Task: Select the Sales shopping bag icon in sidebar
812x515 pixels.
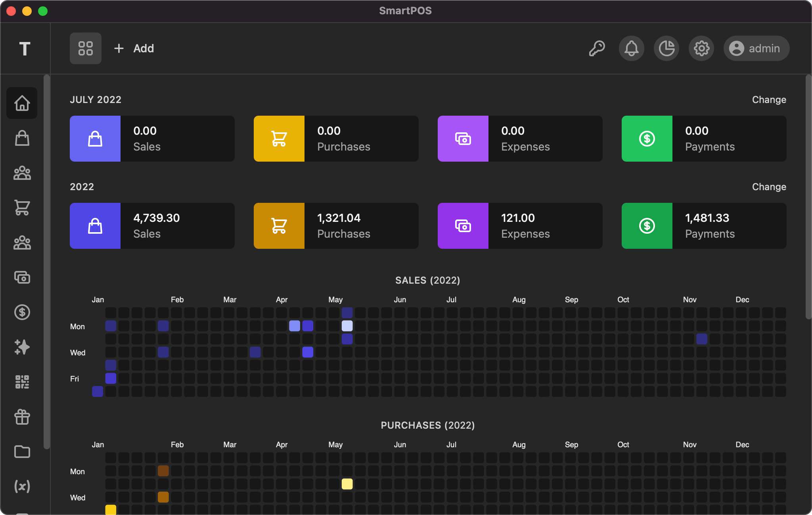Action: pyautogui.click(x=22, y=138)
